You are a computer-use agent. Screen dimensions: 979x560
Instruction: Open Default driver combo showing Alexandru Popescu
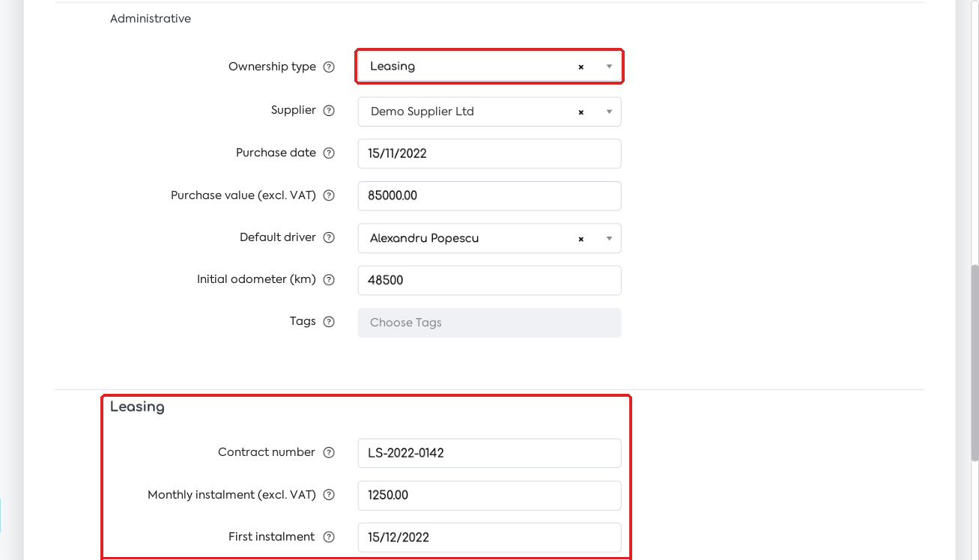(x=489, y=238)
